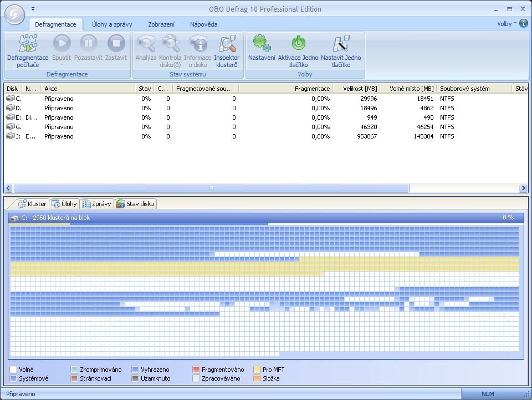Click the Informace o disku icon
The image size is (532, 400).
coord(198,43)
